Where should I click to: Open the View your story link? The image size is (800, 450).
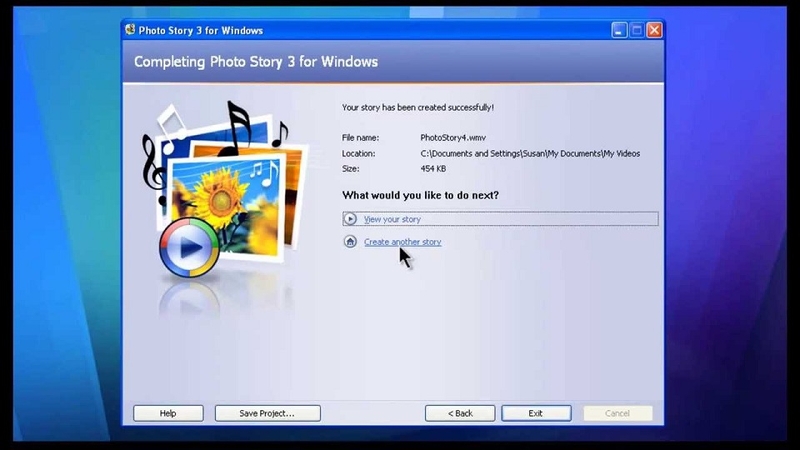tap(392, 219)
